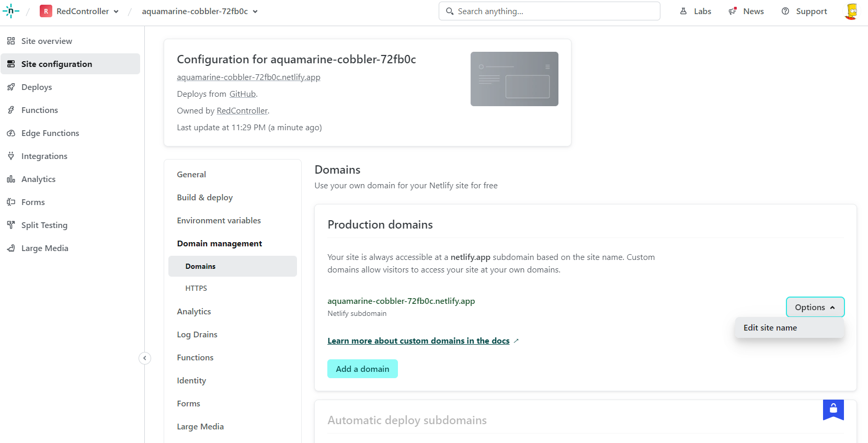
Task: Click the site preview thumbnail
Action: click(x=515, y=79)
